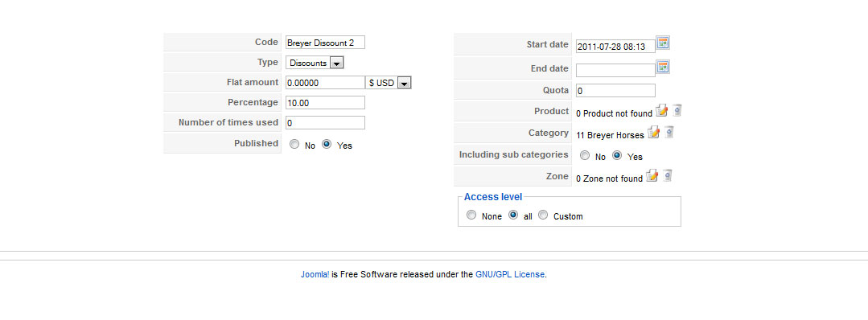Open the Start date calendar picker
The image size is (868, 320).
[663, 43]
